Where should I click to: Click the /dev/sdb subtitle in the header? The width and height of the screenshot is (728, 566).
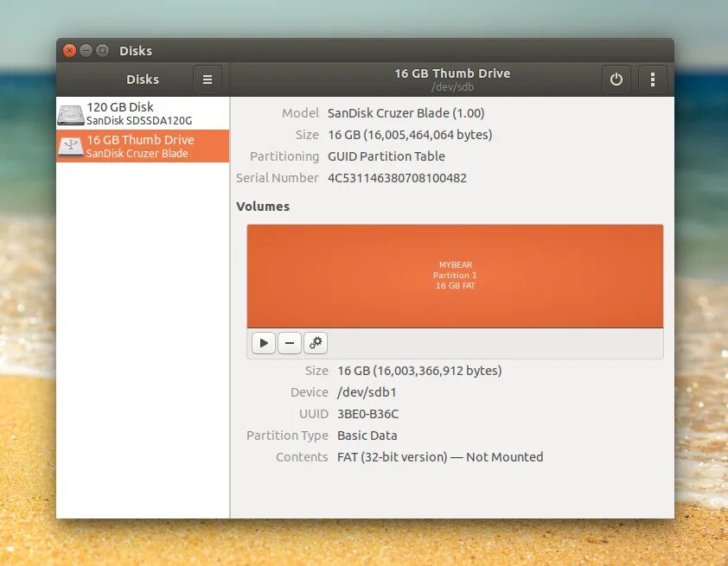[453, 86]
